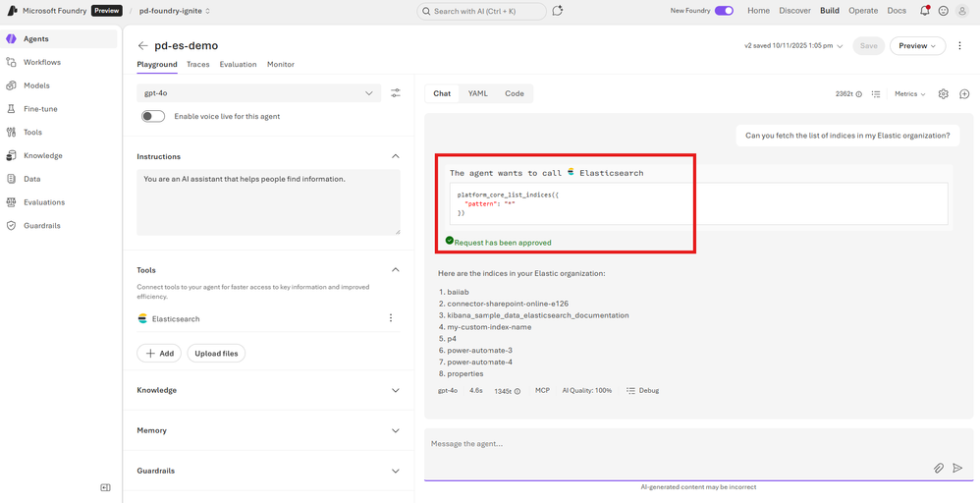
Task: Open the Preview dropdown button
Action: coord(917,45)
